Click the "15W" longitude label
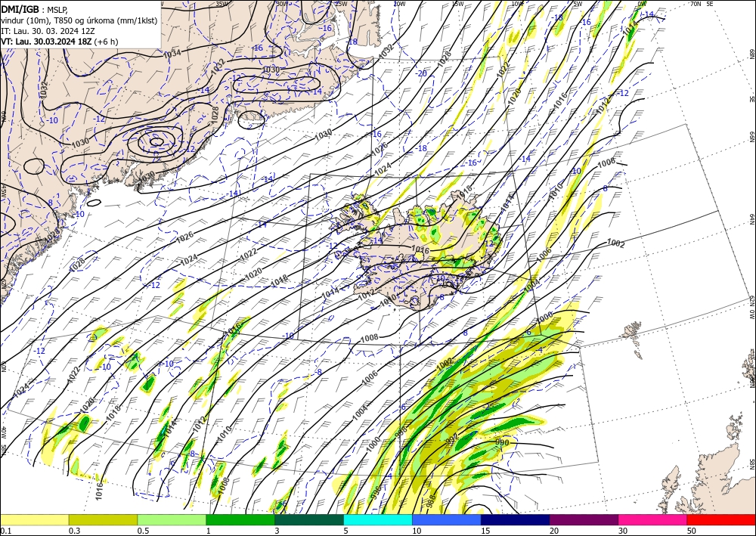 click(x=457, y=3)
